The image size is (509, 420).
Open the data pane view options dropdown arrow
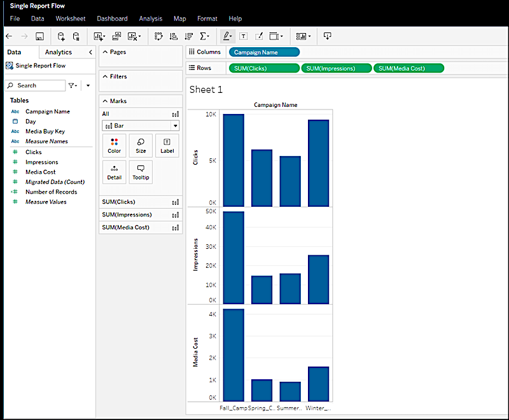(88, 85)
